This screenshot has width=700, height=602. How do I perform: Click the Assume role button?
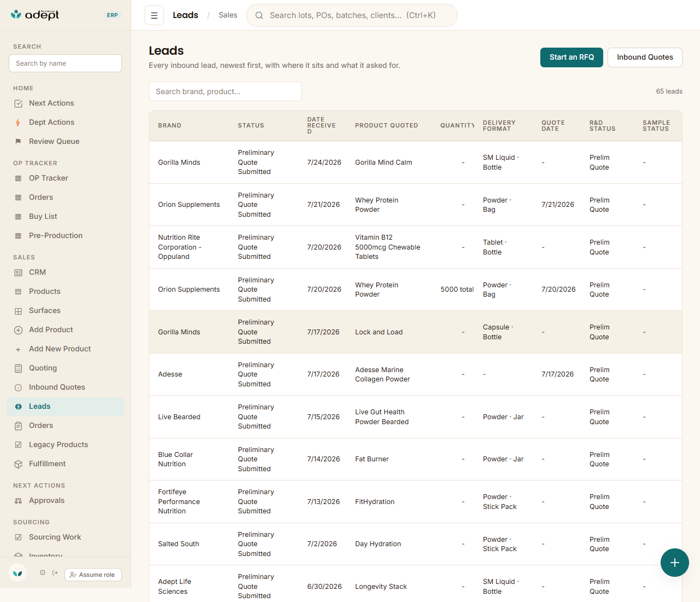tap(93, 575)
